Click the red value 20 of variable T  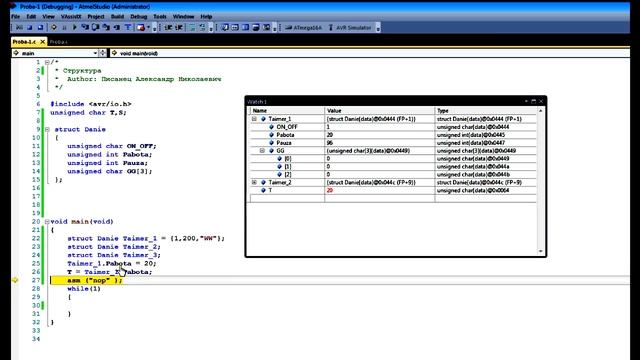[330, 190]
